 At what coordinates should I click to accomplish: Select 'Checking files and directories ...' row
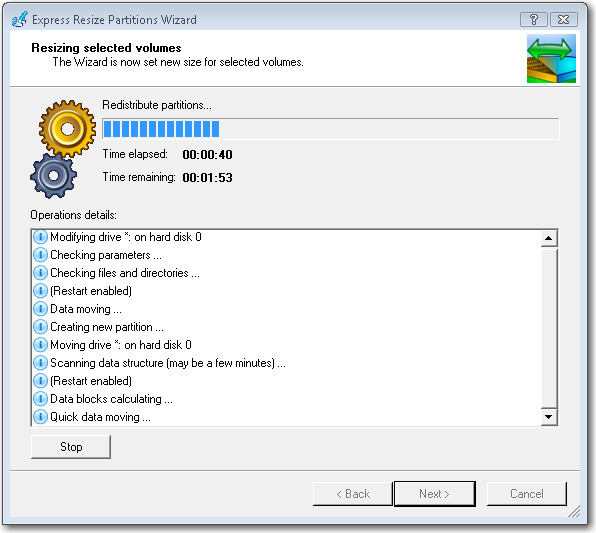[x=286, y=273]
